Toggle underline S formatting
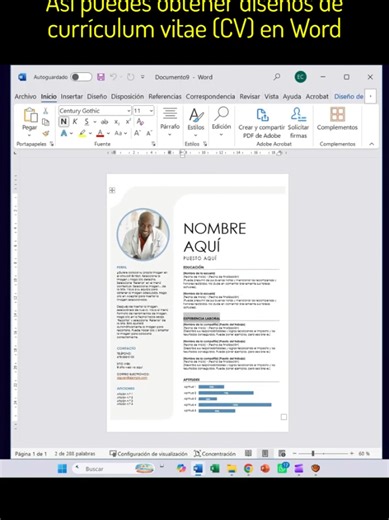Screen dimensions: 389x520 click(86, 122)
